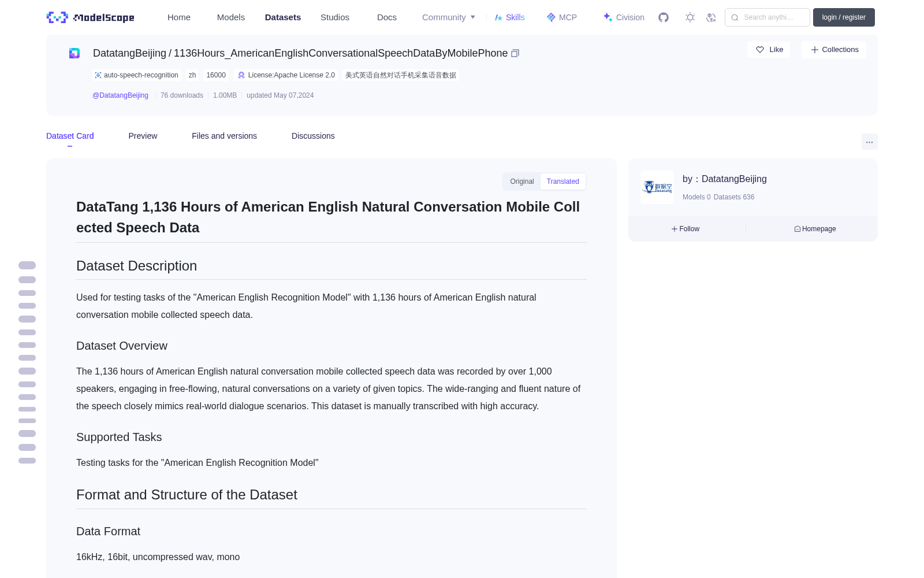Image resolution: width=924 pixels, height=578 pixels.
Task: Click the 76 downloads text
Action: [x=182, y=95]
